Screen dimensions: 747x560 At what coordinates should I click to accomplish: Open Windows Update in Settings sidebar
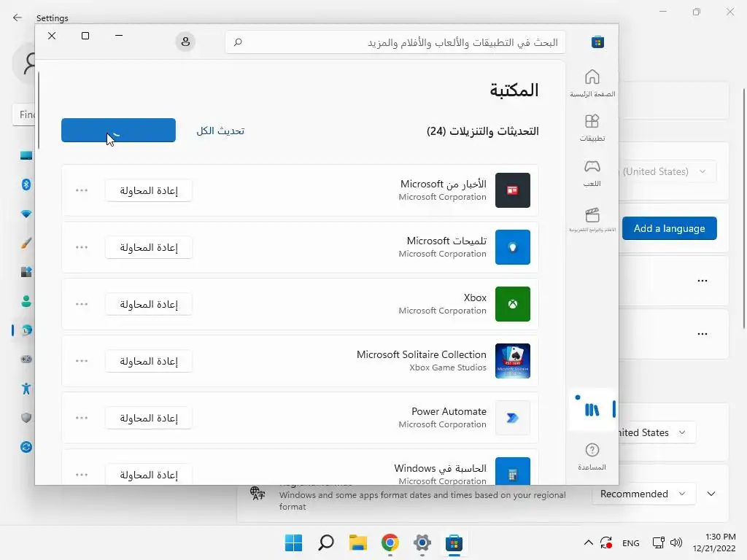[x=26, y=447]
